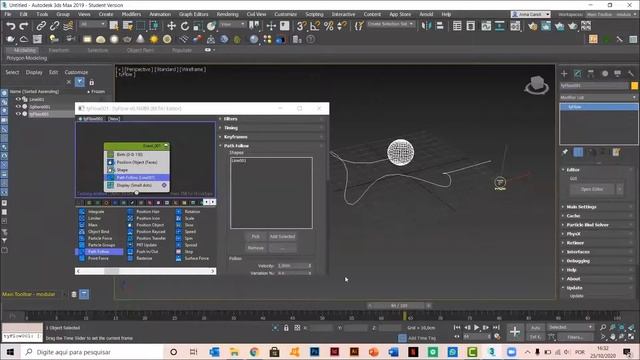Viewport: 640px width, 360px height.
Task: Open the Modify panel icon
Action: click(x=578, y=73)
